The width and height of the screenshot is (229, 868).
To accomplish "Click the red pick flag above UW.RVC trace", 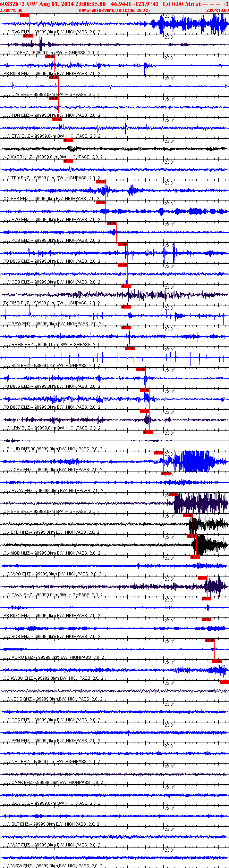I will coord(24,15).
